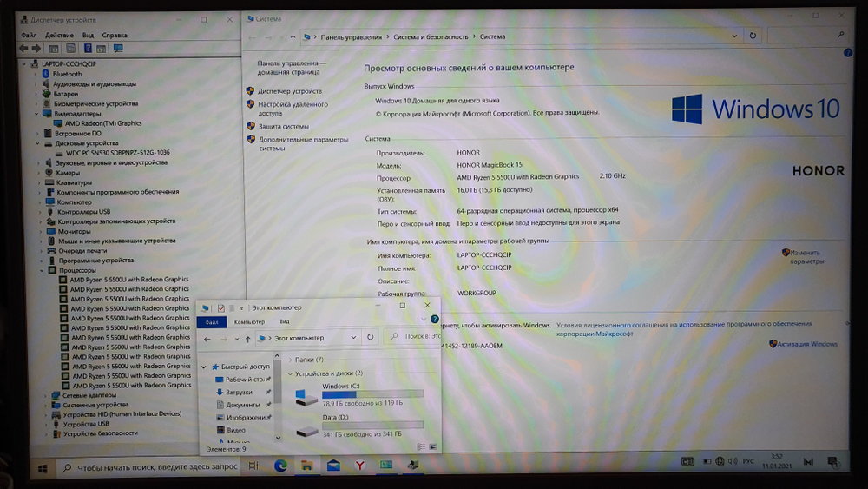Click the scan hardware monitor icon in toolbar
868x489 pixels.
pyautogui.click(x=118, y=48)
